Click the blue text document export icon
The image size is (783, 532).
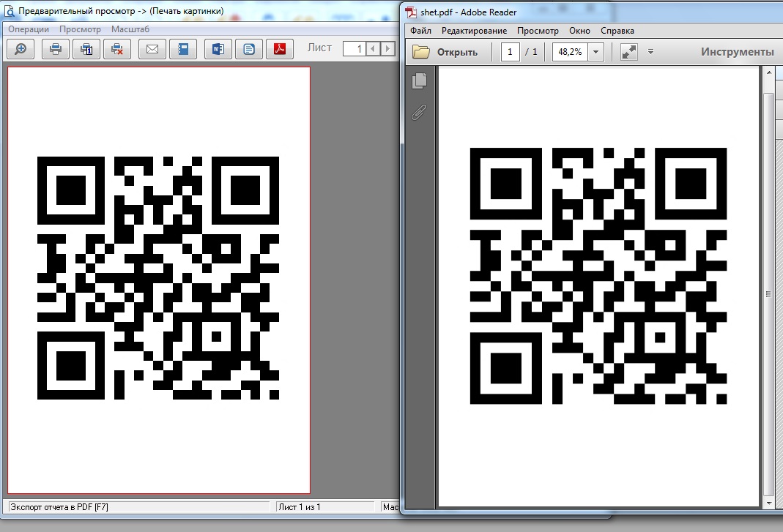(x=249, y=49)
